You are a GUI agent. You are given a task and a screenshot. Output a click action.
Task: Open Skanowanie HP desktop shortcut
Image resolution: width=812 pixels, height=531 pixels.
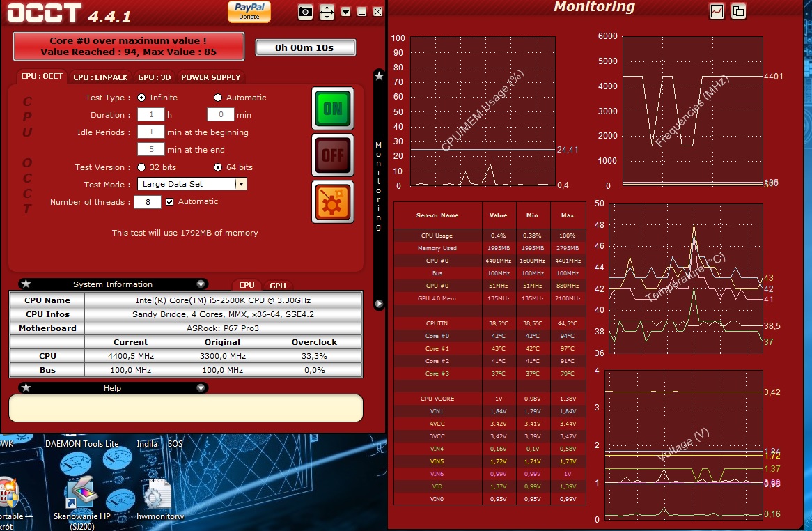81,504
